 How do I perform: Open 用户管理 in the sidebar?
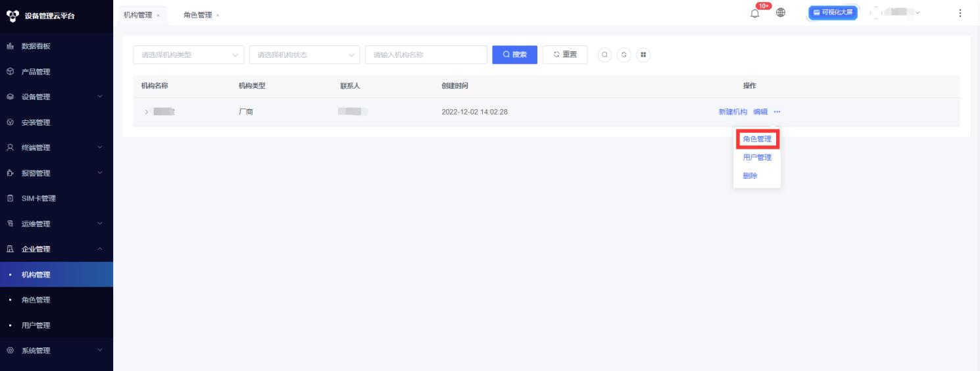[x=57, y=325]
